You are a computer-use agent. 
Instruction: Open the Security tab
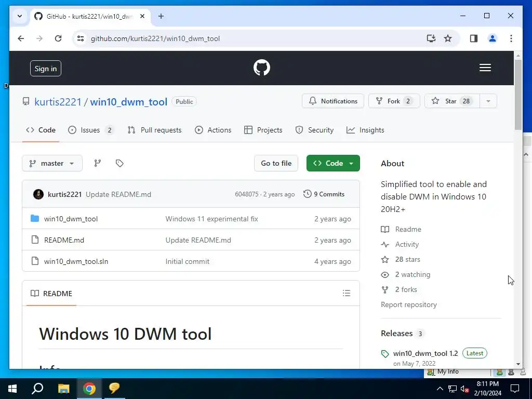(x=314, y=130)
